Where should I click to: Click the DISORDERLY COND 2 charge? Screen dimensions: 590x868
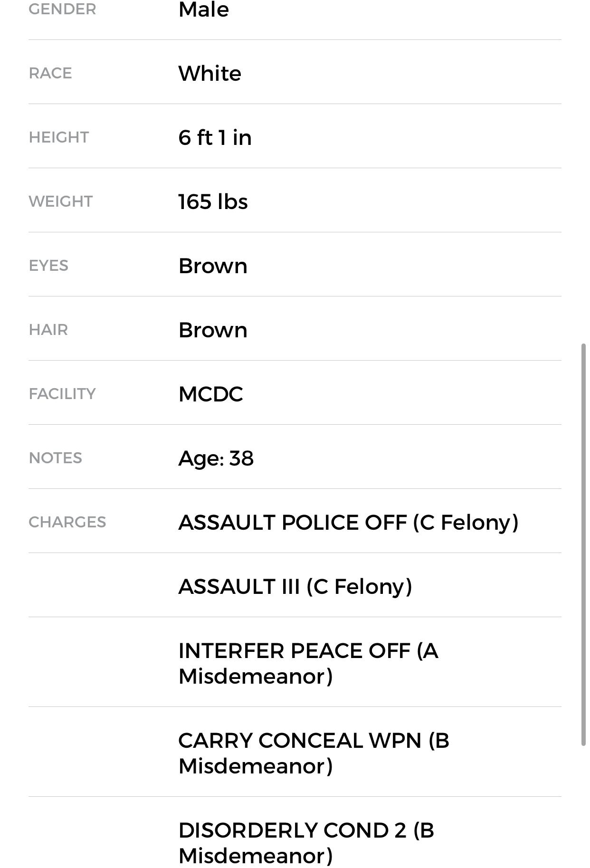pos(306,842)
